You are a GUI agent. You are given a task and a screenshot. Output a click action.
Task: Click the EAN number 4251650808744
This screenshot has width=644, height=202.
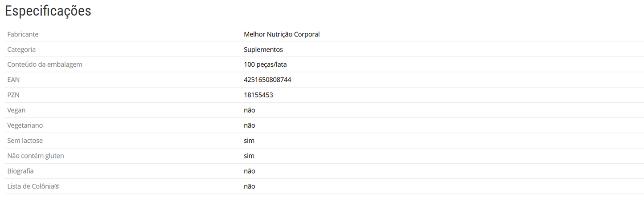click(267, 80)
